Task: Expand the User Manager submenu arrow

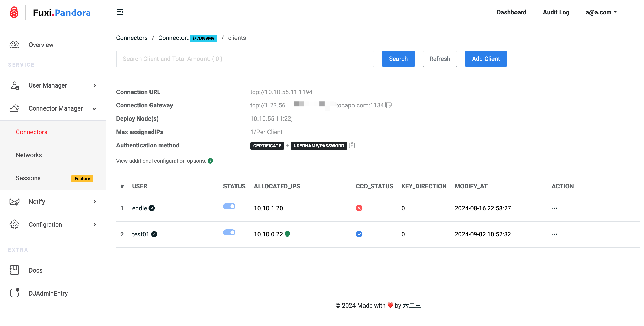Action: 95,85
